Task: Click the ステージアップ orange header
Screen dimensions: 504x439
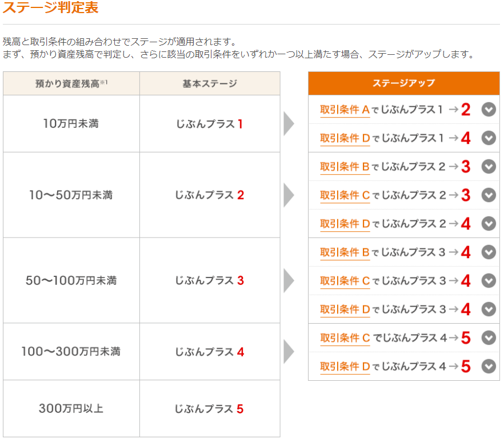Action: point(403,83)
